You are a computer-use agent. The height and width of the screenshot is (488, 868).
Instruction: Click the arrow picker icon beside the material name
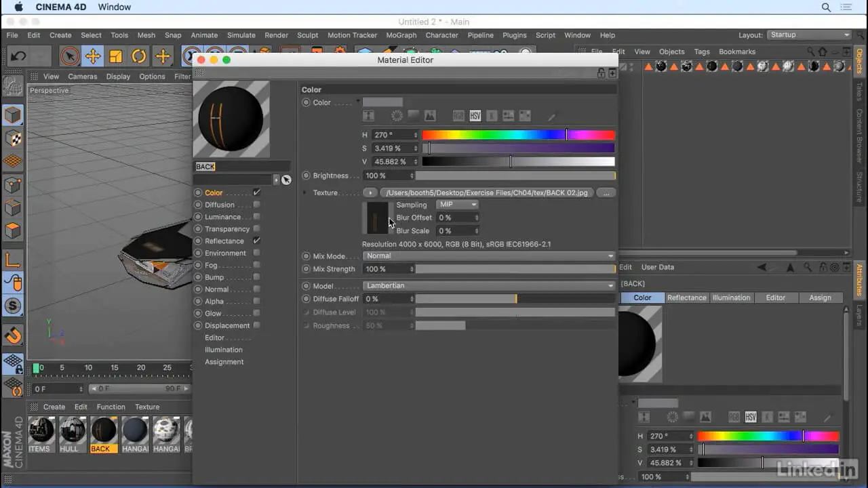click(x=286, y=180)
